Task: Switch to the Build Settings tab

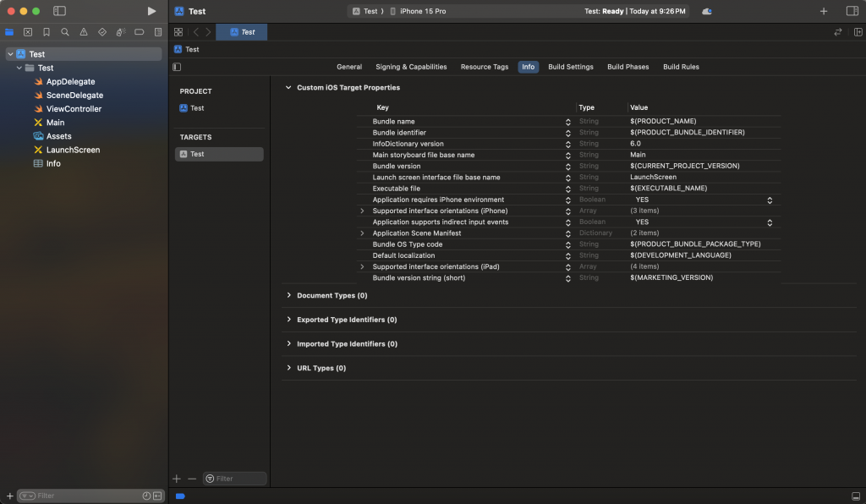Action: [x=571, y=67]
